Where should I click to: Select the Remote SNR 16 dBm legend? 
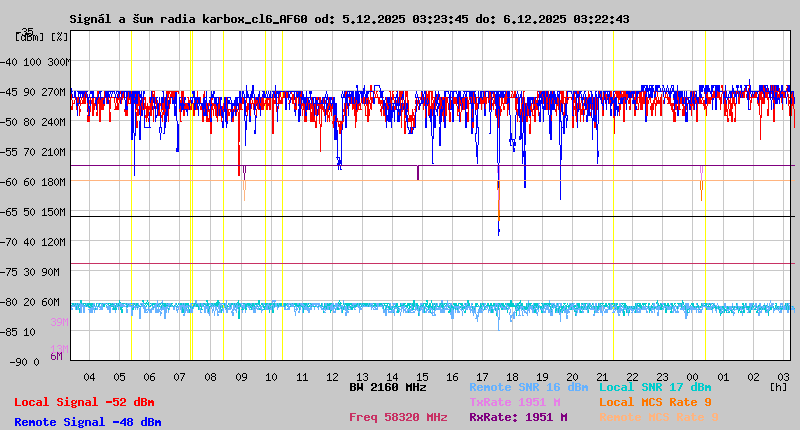(528, 387)
